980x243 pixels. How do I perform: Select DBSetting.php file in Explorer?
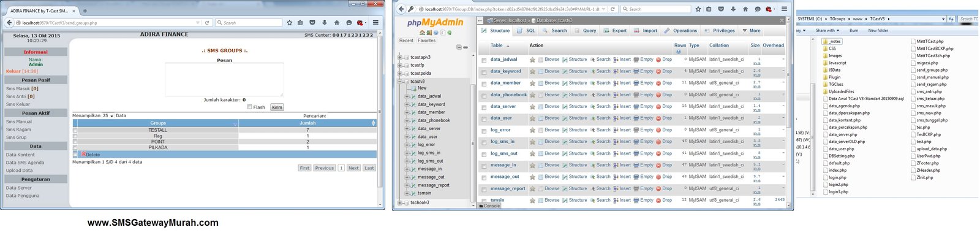(839, 156)
